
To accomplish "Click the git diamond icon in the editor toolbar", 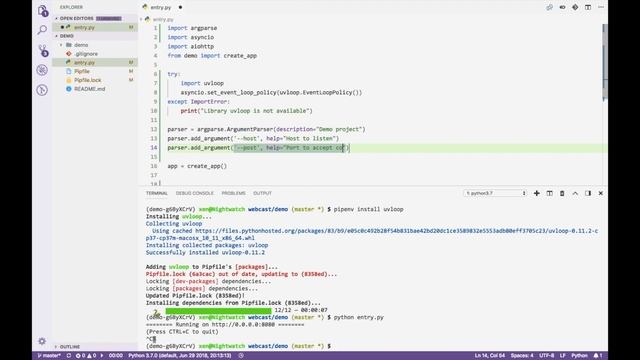I will [575, 7].
